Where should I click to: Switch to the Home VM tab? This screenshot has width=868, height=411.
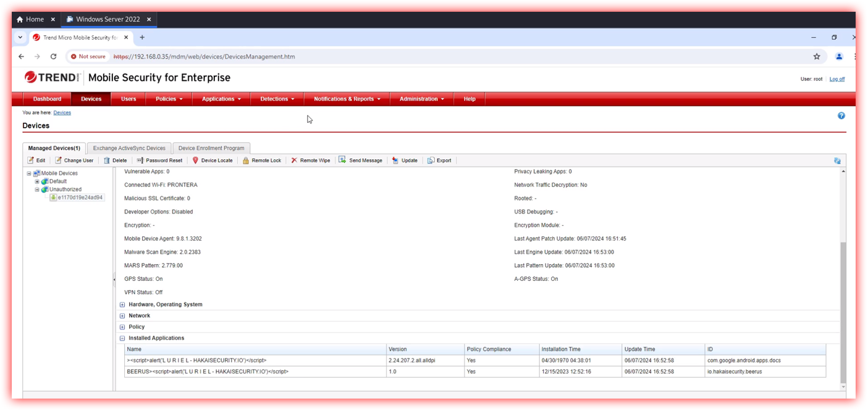(x=36, y=19)
